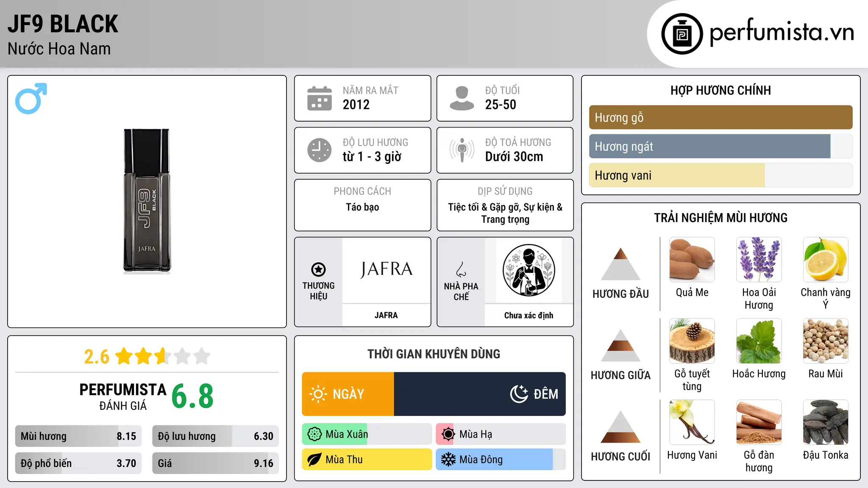Viewport: 868px width, 488px height.
Task: Click the Mùi hương 8.15 score bar
Action: (78, 436)
